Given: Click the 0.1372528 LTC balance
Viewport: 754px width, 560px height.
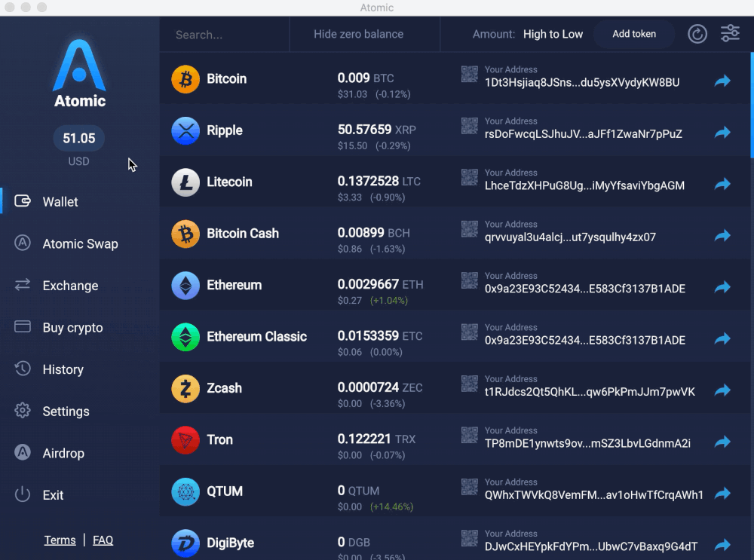Looking at the screenshot, I should (379, 181).
